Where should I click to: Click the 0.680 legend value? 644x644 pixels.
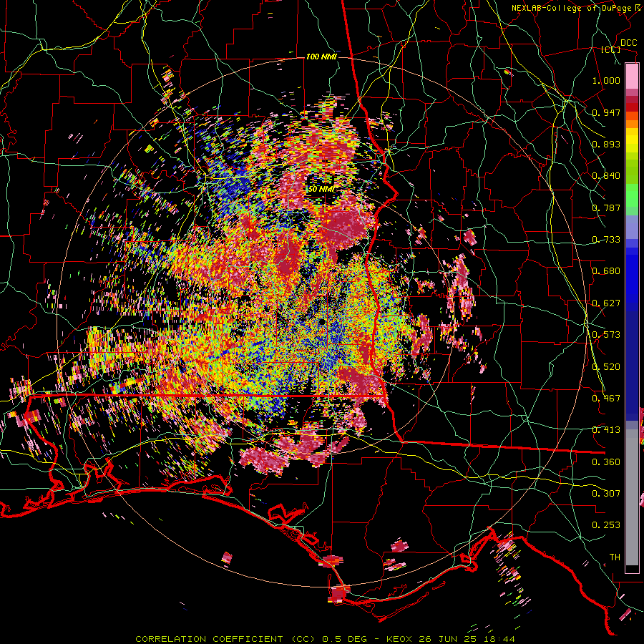point(606,271)
